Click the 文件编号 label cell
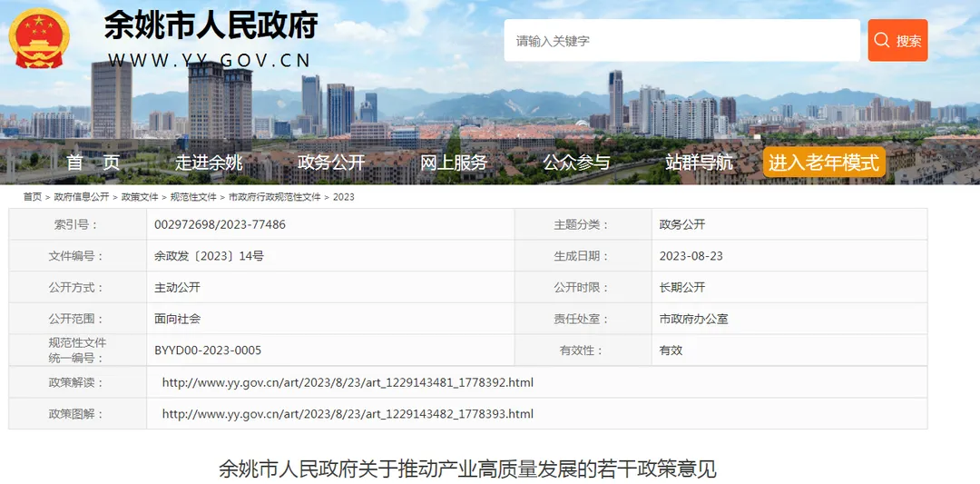The width and height of the screenshot is (980, 484). [77, 256]
